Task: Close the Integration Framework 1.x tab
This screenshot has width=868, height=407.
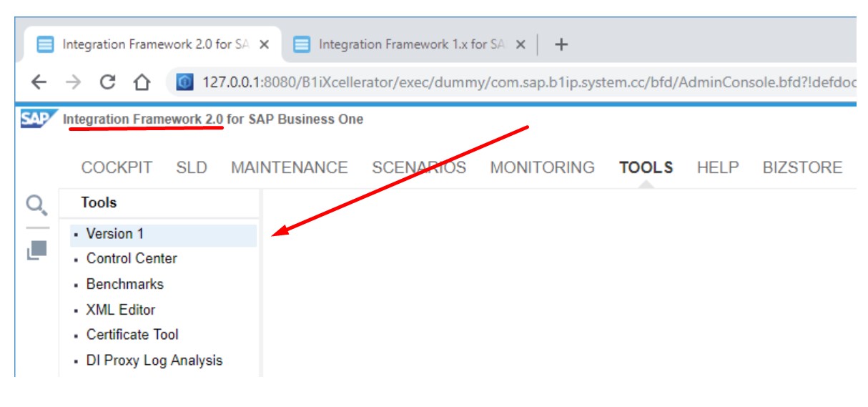Action: coord(521,44)
